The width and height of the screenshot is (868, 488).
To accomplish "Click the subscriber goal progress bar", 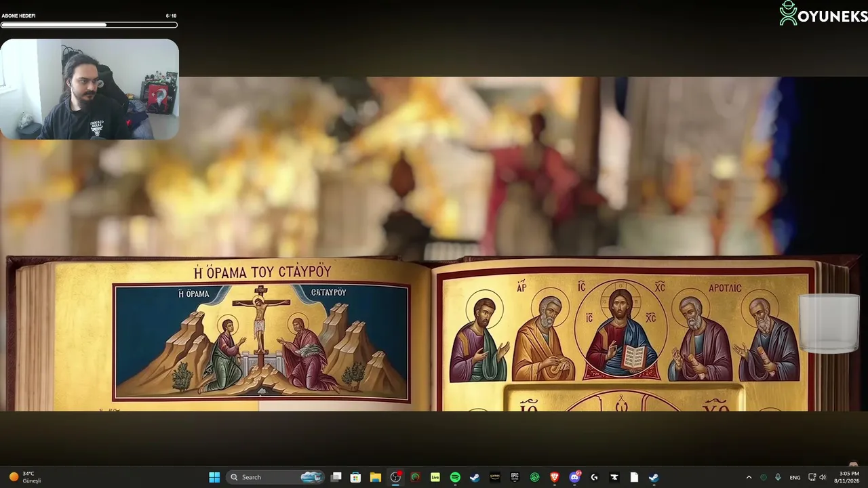I will coord(89,25).
